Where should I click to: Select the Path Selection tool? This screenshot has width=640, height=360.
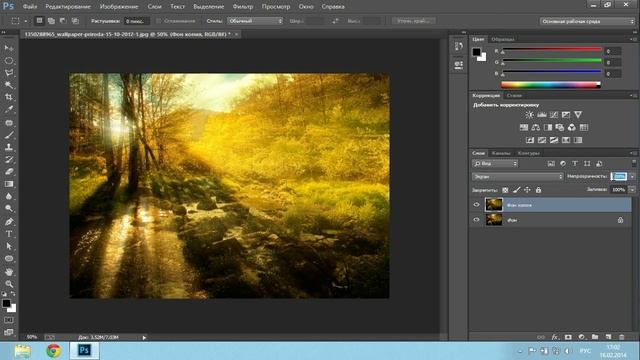9,246
